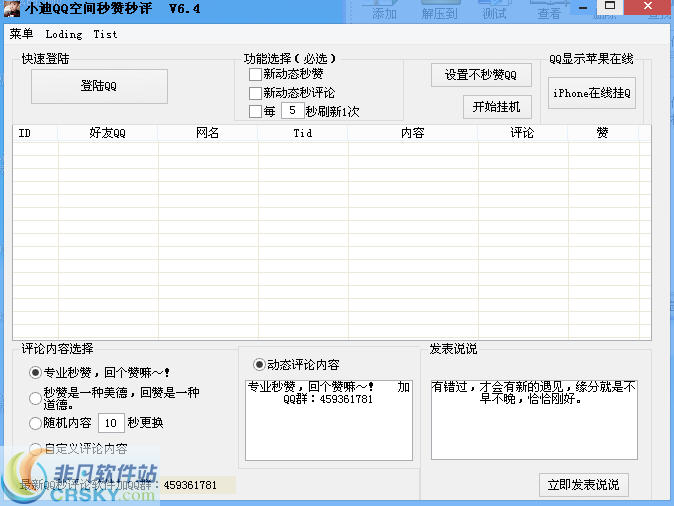This screenshot has height=506, width=674.
Task: Click the 发表说说 text area
Action: pos(534,420)
